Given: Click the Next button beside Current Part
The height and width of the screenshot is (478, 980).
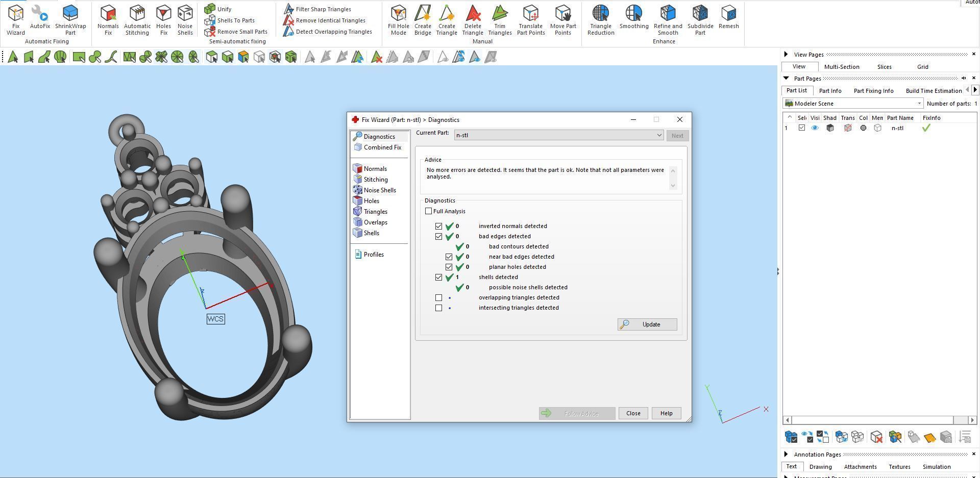Looking at the screenshot, I should 677,136.
